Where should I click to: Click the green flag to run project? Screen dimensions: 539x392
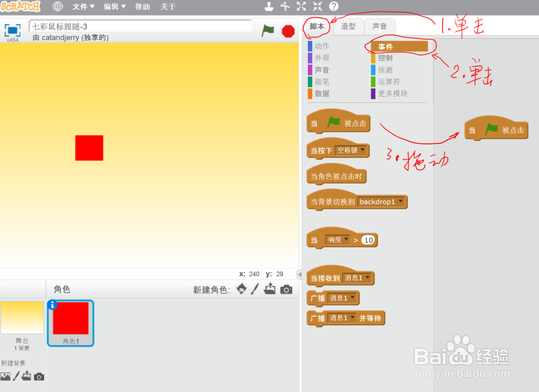[x=268, y=31]
